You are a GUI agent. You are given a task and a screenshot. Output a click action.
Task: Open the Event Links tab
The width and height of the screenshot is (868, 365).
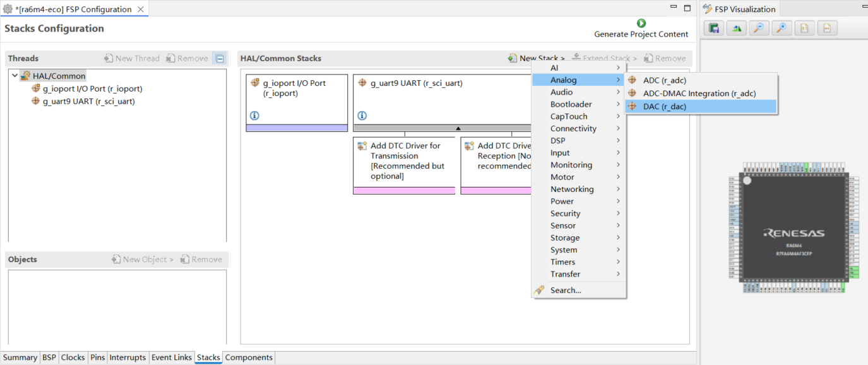pyautogui.click(x=172, y=357)
